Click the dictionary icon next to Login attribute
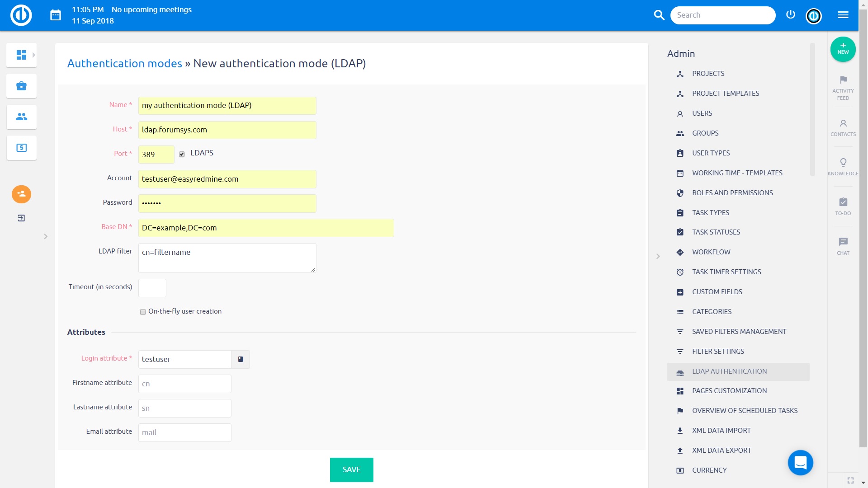The height and width of the screenshot is (488, 868). click(241, 359)
